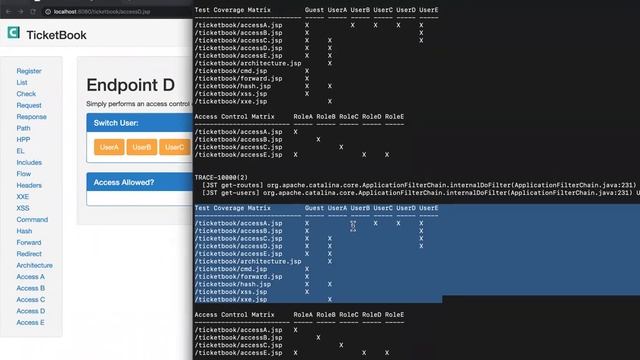Click the browser back arrow
Image resolution: width=640 pixels, height=360 pixels.
[9, 12]
